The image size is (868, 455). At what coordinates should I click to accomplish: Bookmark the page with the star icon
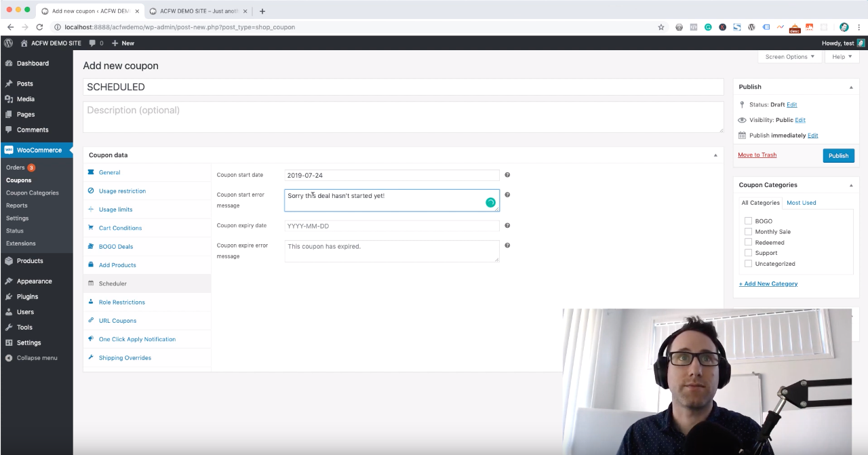(x=661, y=27)
